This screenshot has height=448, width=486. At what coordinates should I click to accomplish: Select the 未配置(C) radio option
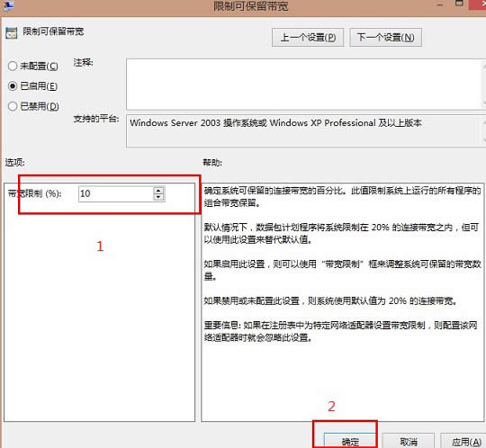[33, 66]
